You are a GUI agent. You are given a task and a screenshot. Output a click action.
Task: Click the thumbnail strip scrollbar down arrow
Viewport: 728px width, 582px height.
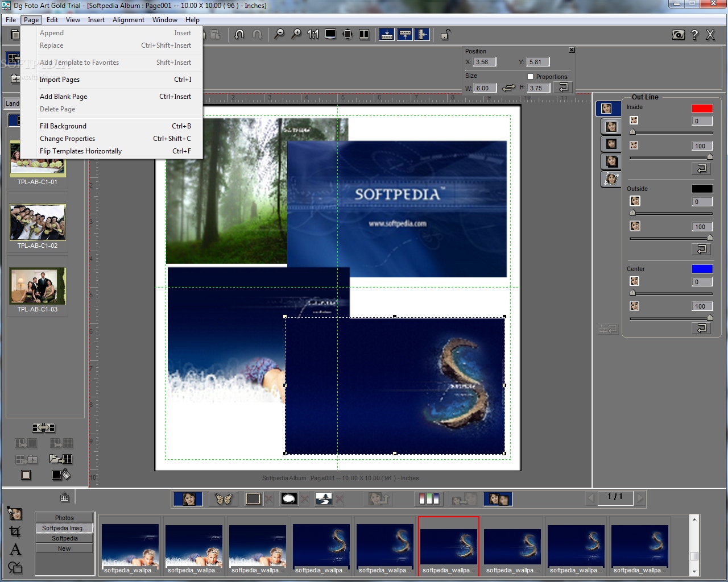click(694, 572)
